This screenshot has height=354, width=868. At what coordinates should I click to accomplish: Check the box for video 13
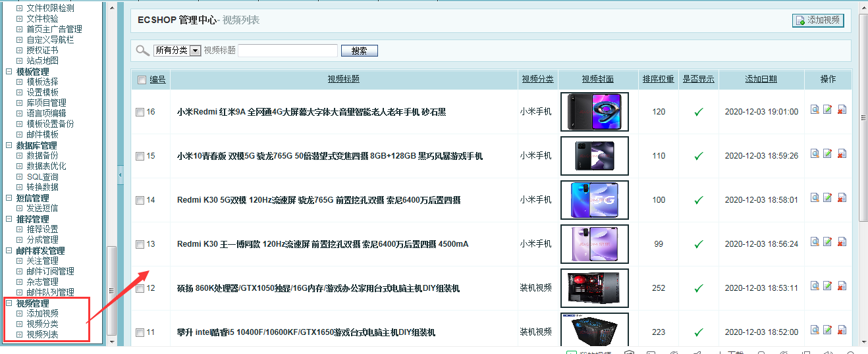140,245
